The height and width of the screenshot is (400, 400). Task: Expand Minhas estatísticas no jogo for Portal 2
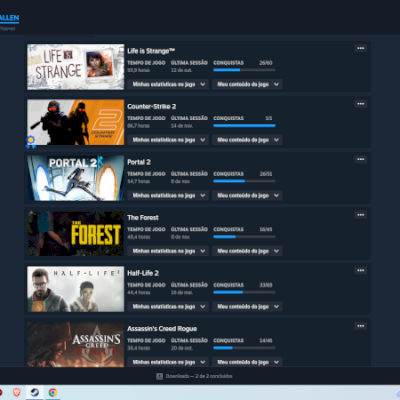click(168, 195)
